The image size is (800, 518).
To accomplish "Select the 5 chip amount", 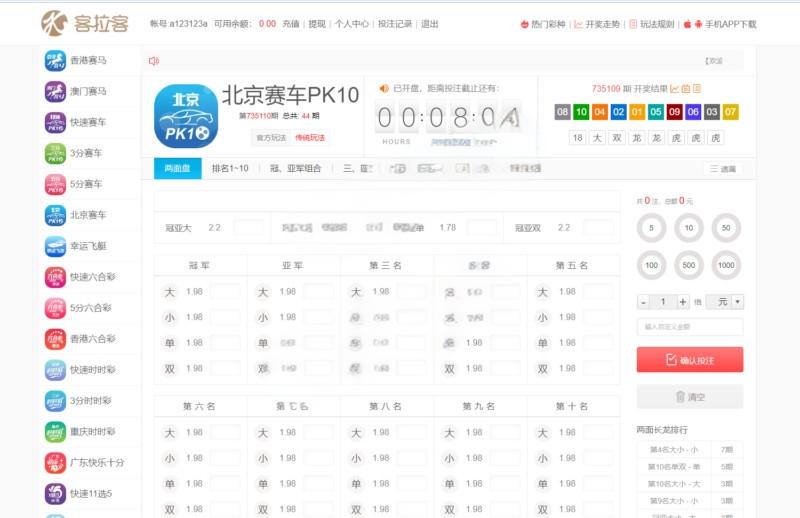I will (x=651, y=228).
